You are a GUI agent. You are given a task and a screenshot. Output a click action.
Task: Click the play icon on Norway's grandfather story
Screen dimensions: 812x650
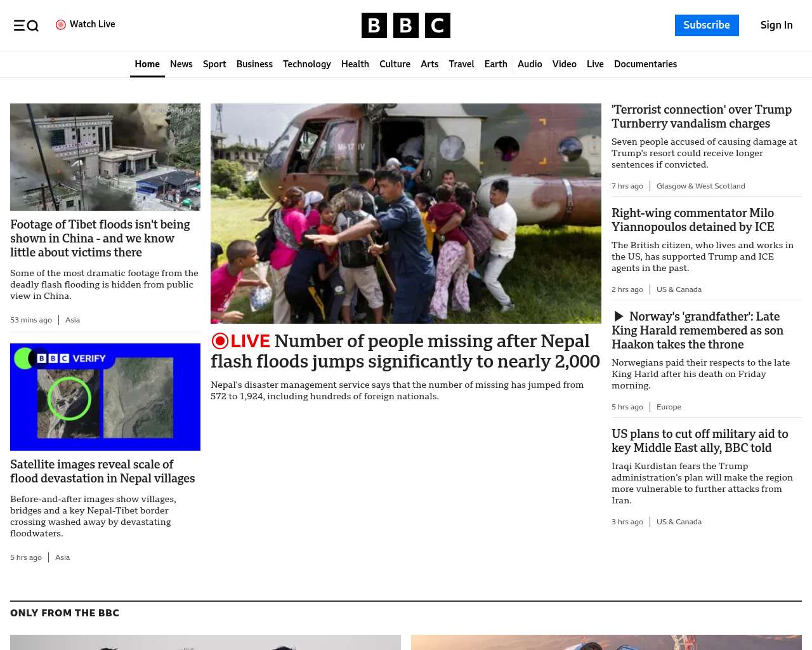pos(619,316)
